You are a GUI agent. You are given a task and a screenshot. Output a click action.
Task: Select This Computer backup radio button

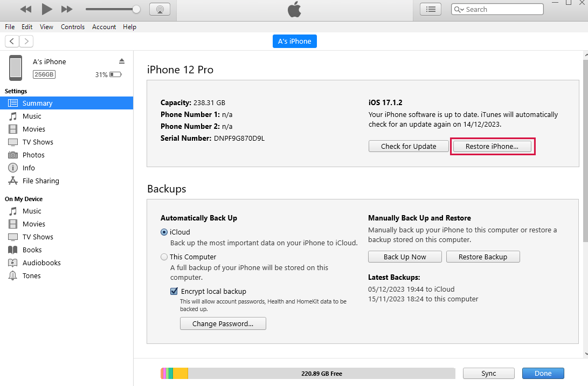[164, 257]
